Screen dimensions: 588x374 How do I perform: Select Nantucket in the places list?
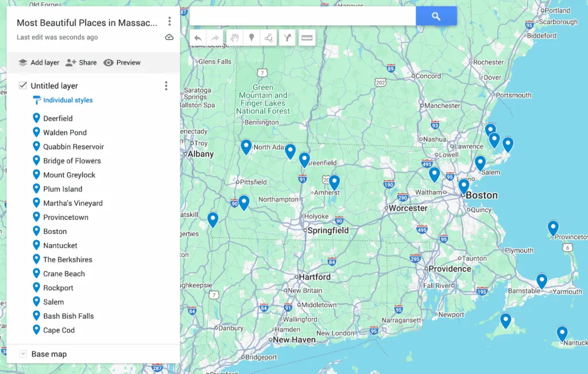pyautogui.click(x=60, y=246)
